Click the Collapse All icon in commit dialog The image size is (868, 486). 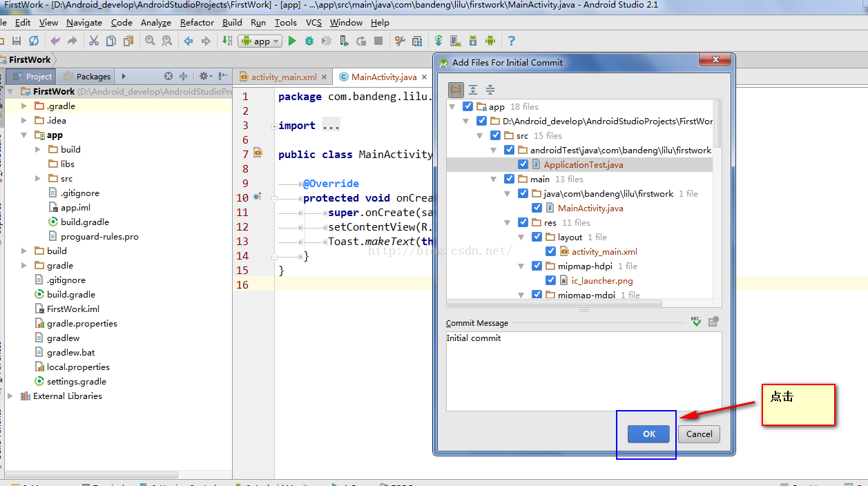coord(490,90)
